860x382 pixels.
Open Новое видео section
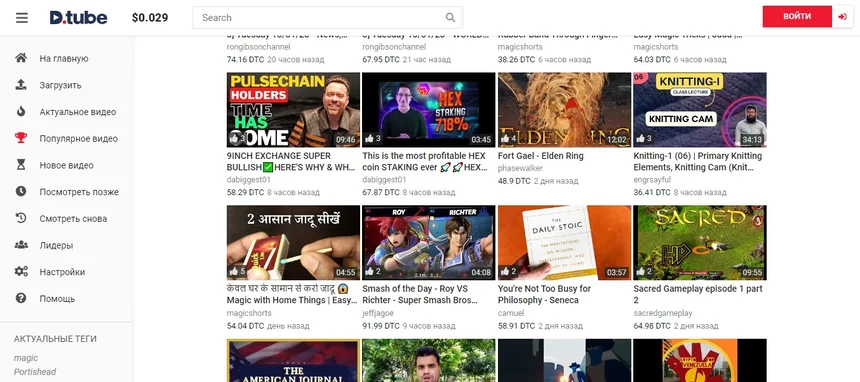pyautogui.click(x=66, y=165)
